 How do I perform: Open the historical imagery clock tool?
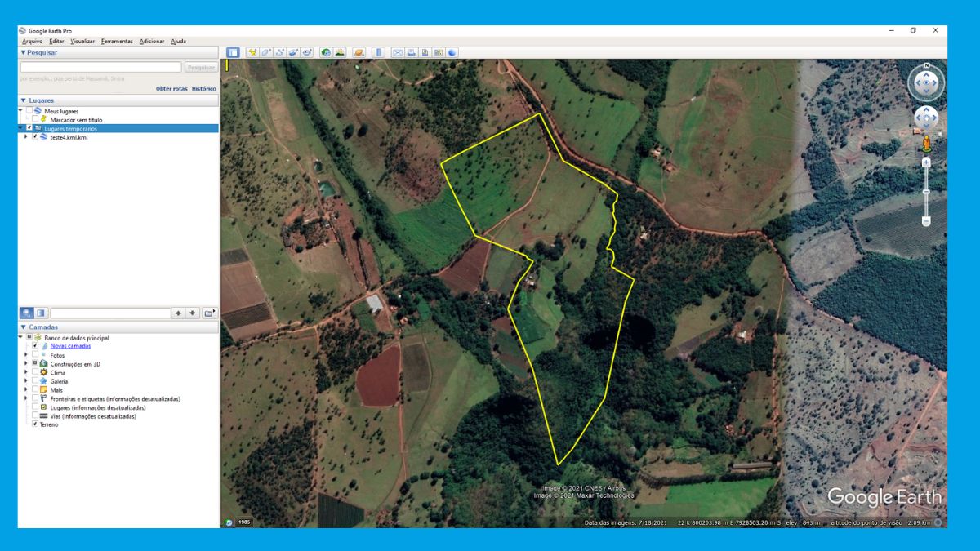326,52
